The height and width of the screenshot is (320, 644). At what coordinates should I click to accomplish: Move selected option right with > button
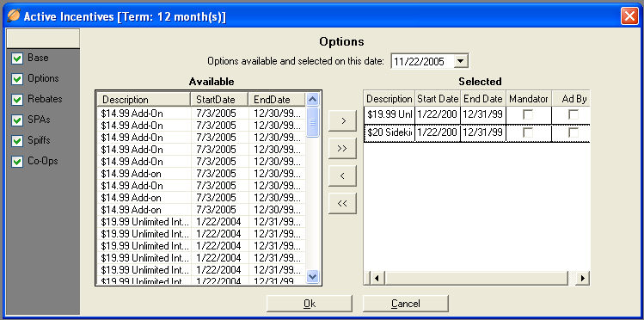(342, 120)
